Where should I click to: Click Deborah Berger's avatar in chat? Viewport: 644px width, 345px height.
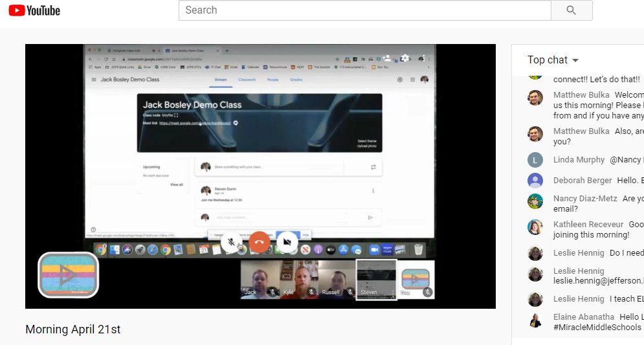pyautogui.click(x=535, y=181)
